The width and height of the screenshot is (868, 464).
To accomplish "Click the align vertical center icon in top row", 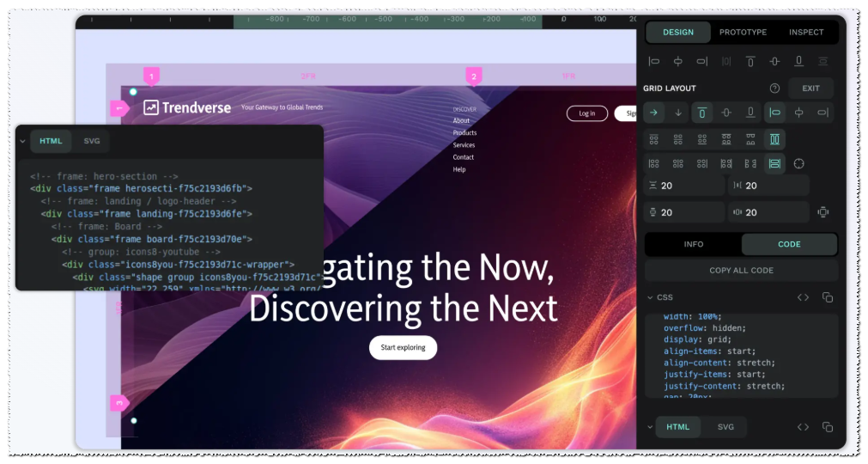I will point(774,62).
